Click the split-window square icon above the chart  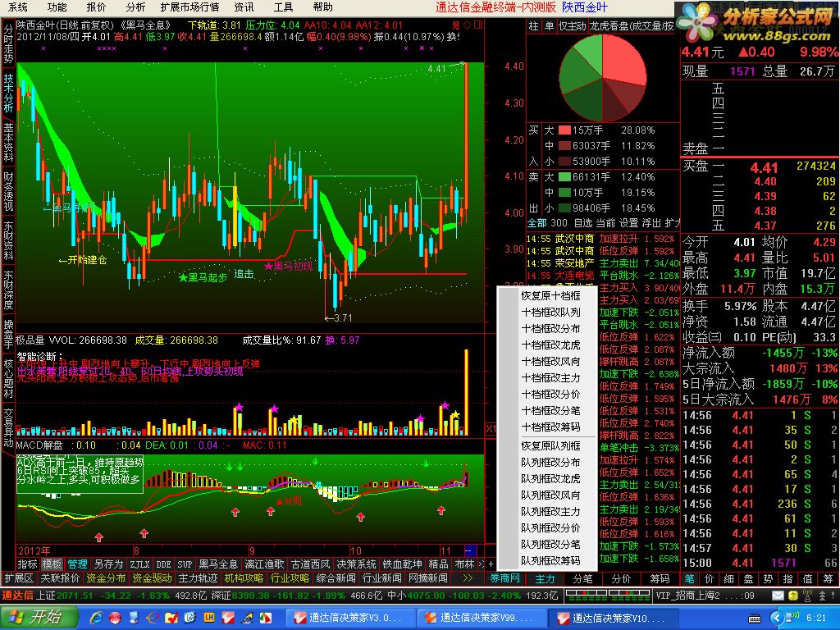click(x=478, y=25)
